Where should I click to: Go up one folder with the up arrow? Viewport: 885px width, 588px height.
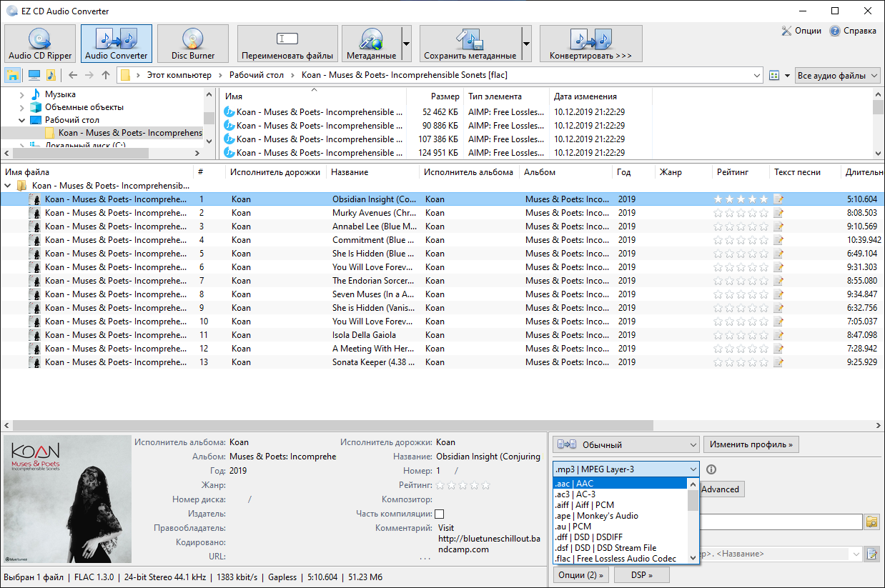pyautogui.click(x=106, y=75)
